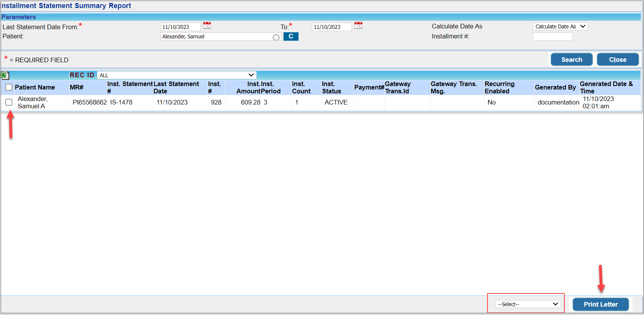Export results with the Excel icon
This screenshot has height=315, width=644.
pos(5,75)
